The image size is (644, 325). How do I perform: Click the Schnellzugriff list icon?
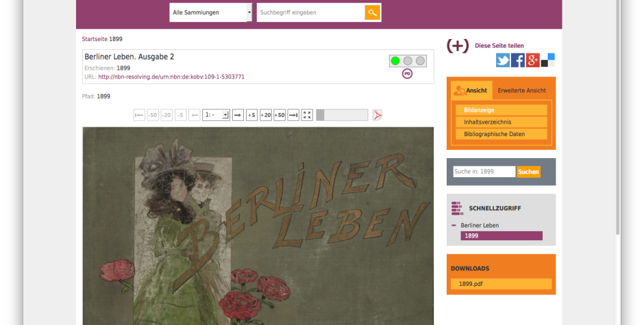(x=457, y=209)
